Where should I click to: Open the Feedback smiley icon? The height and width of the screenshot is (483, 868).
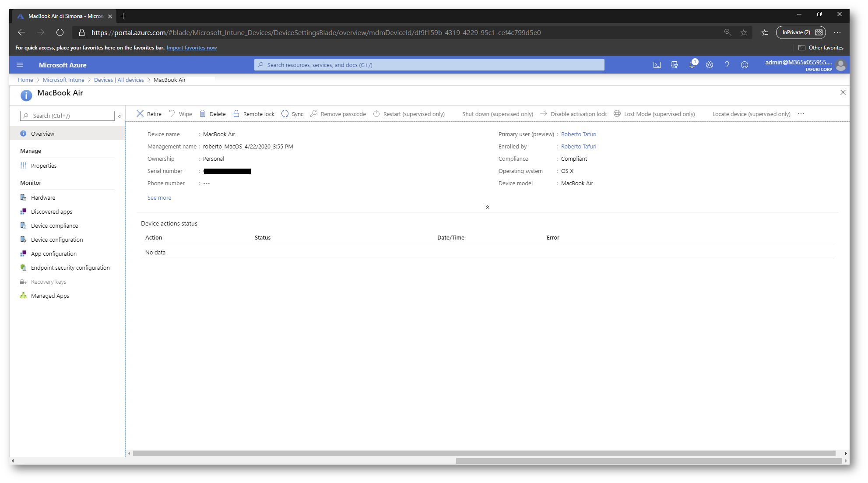click(745, 65)
